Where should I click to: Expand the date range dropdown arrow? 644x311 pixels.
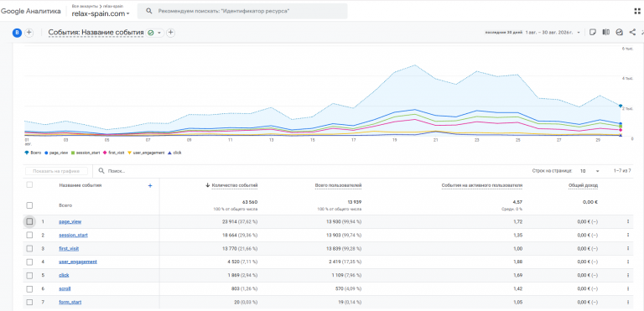(579, 33)
